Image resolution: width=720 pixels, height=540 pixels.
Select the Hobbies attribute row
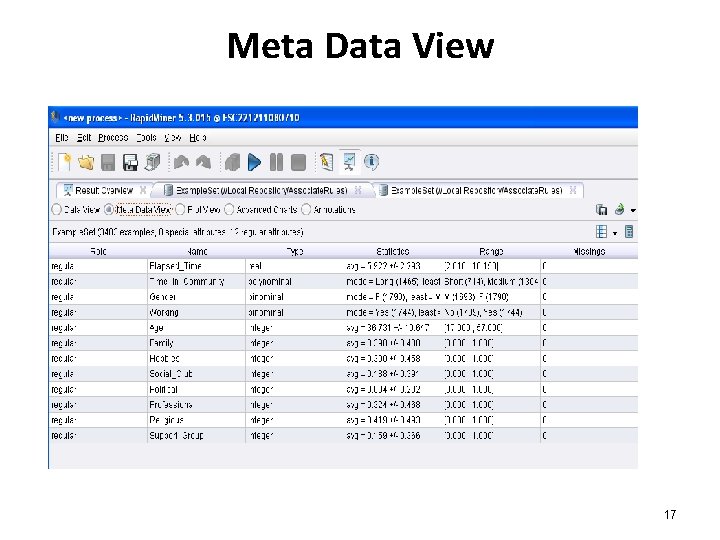[x=343, y=359]
